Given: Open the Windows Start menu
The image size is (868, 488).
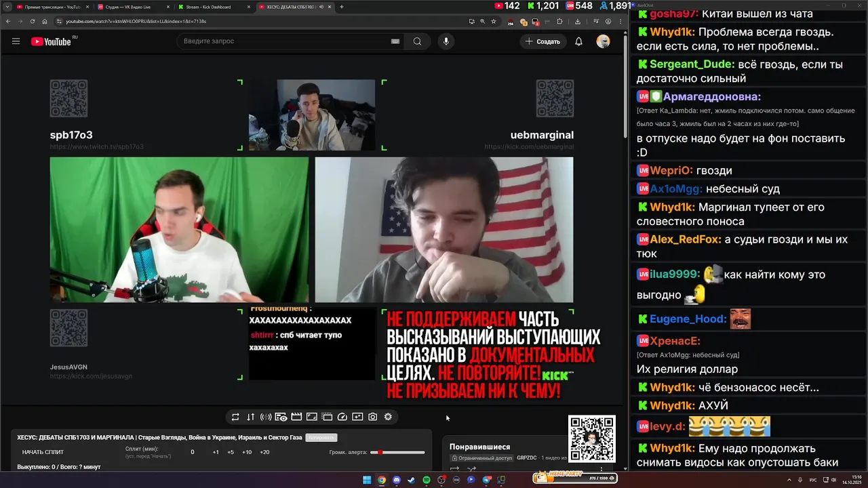Looking at the screenshot, I should [x=367, y=480].
